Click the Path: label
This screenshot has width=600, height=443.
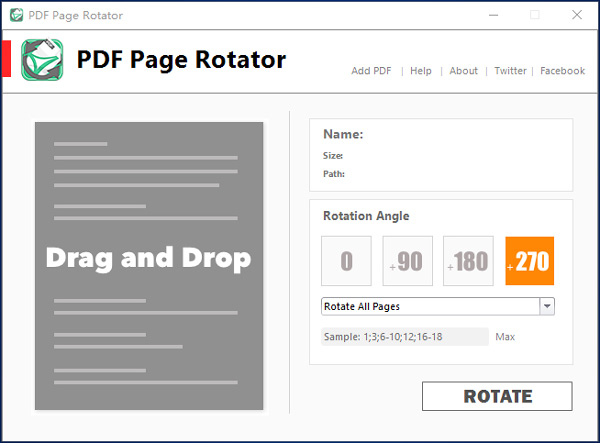coord(334,174)
